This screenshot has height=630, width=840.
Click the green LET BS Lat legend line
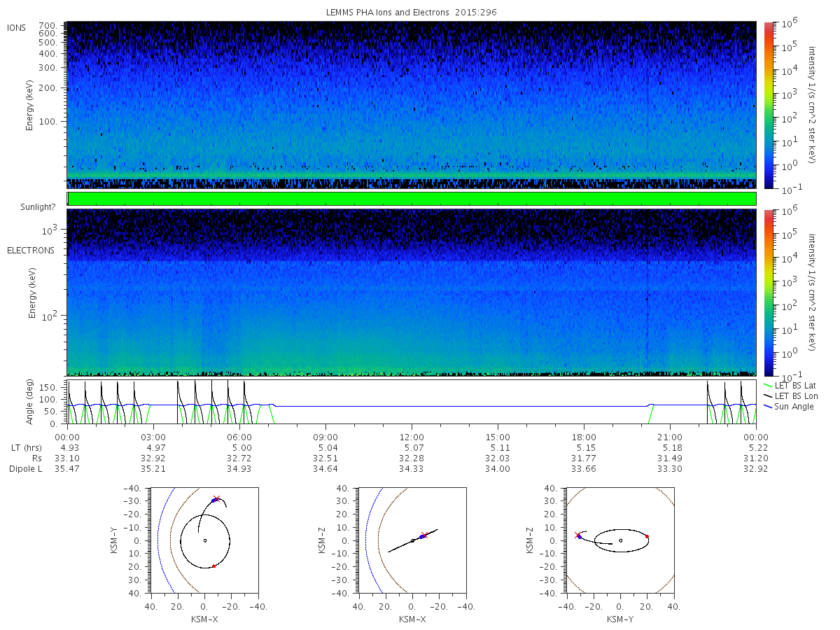(766, 385)
